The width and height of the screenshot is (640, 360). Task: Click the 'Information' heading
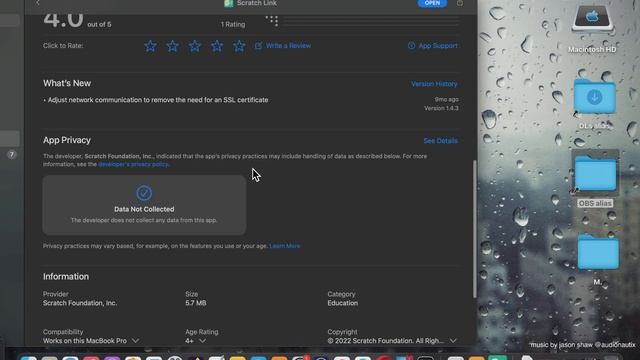click(x=66, y=276)
